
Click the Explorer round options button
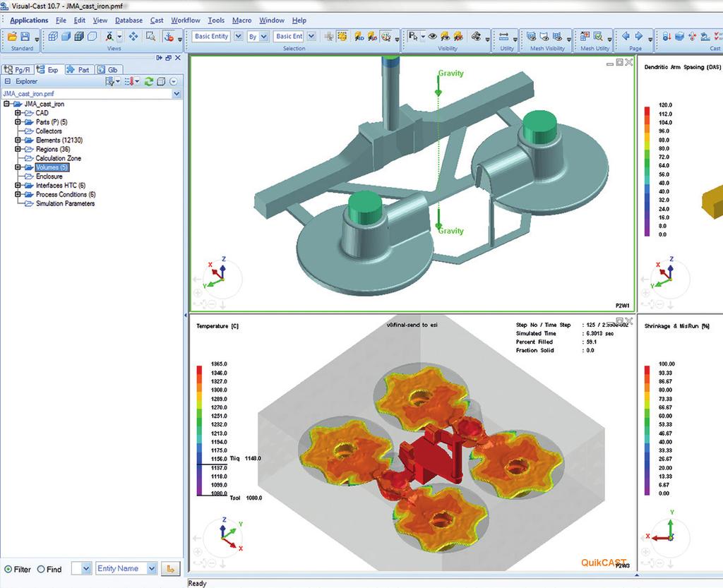pyautogui.click(x=174, y=82)
